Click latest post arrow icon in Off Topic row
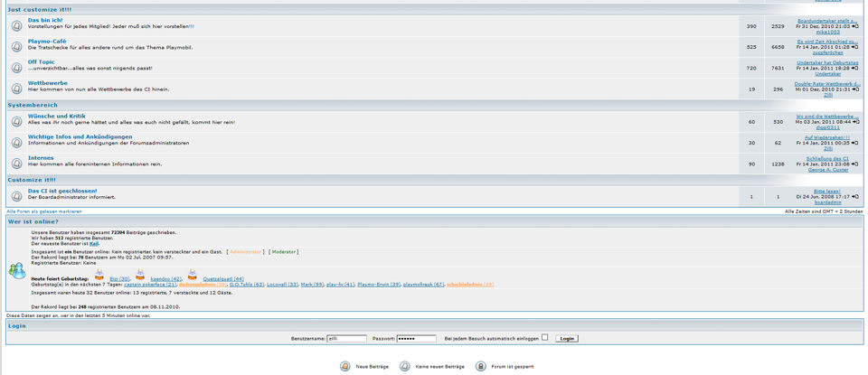868x375 pixels. [855, 68]
